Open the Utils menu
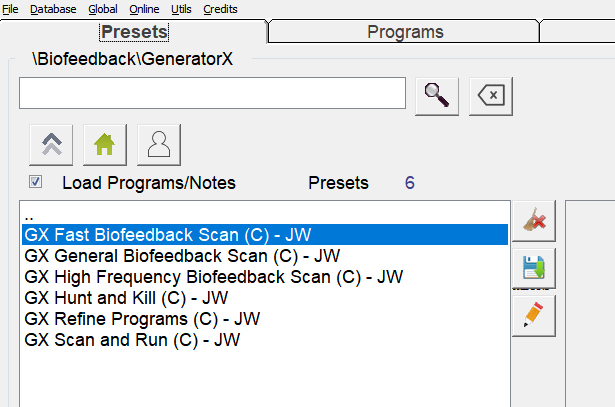 point(181,9)
